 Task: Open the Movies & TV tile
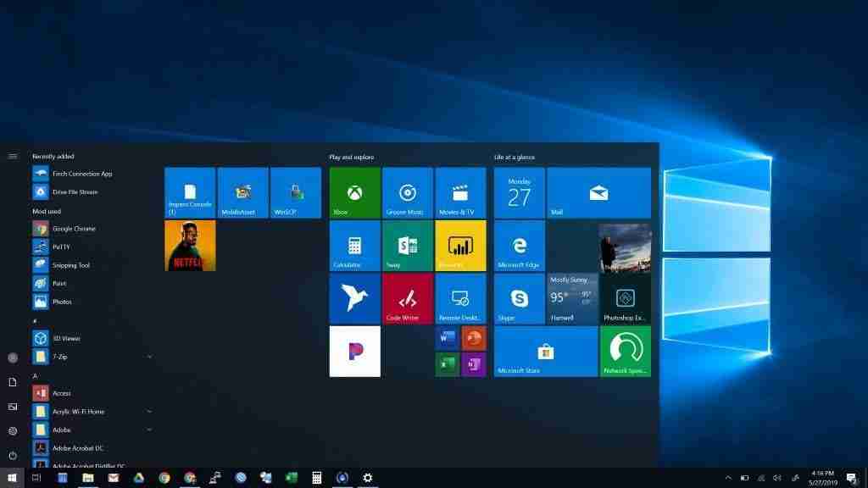pyautogui.click(x=460, y=192)
